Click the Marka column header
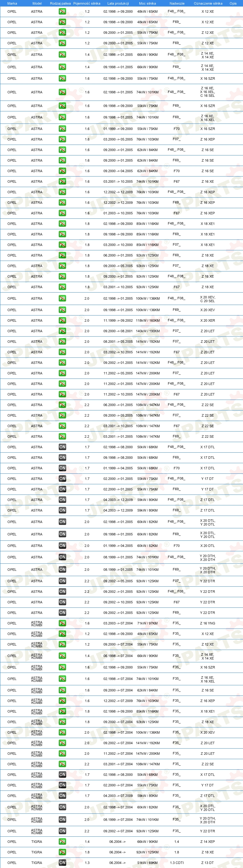This screenshot has height=868, width=243. click(12, 3)
